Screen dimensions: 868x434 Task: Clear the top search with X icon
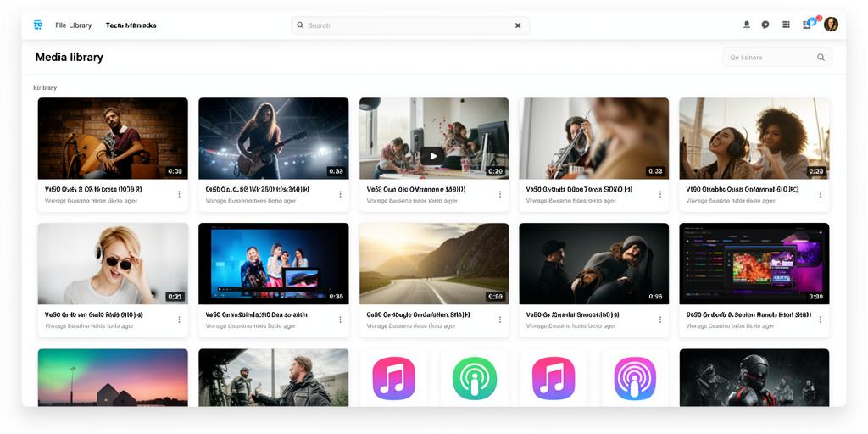click(518, 25)
